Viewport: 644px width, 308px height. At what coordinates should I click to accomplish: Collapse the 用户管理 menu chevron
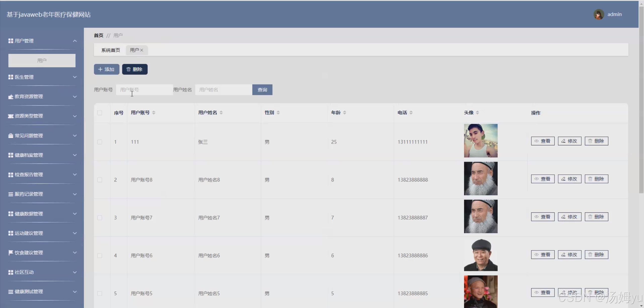(75, 41)
